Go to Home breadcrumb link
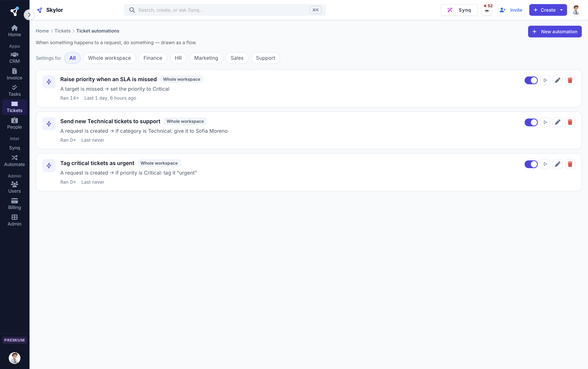 tap(42, 31)
